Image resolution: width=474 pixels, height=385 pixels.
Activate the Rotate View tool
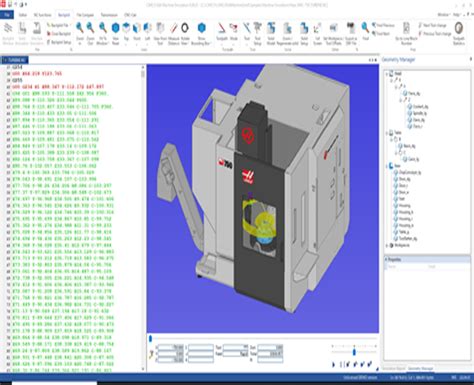[x=185, y=33]
